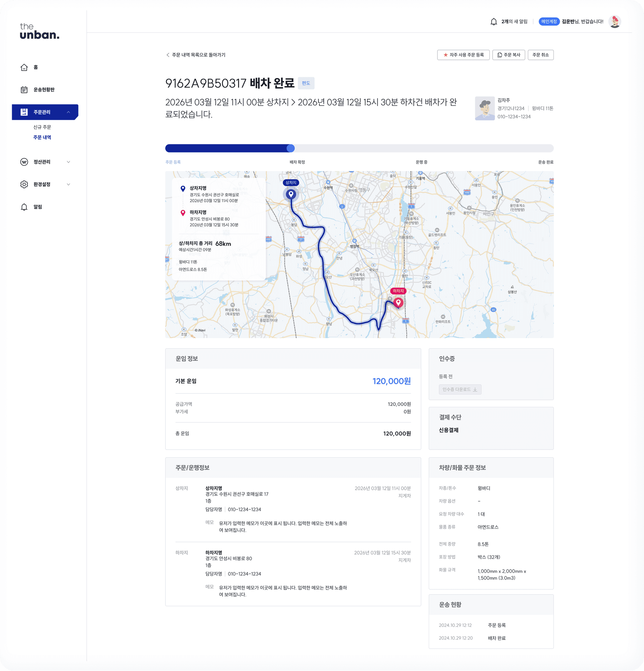Click the star on 자주 사용 주문 등록
The width and height of the screenshot is (644, 671).
point(445,54)
